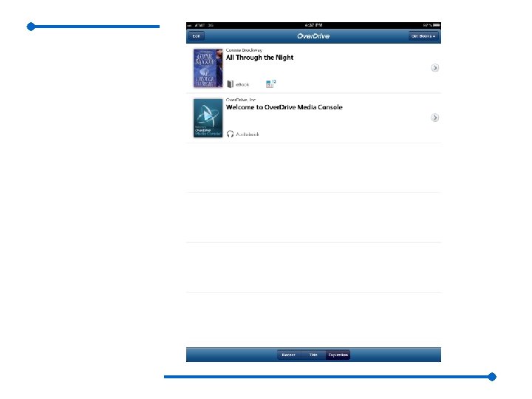Select the All Through the Night title

[259, 58]
